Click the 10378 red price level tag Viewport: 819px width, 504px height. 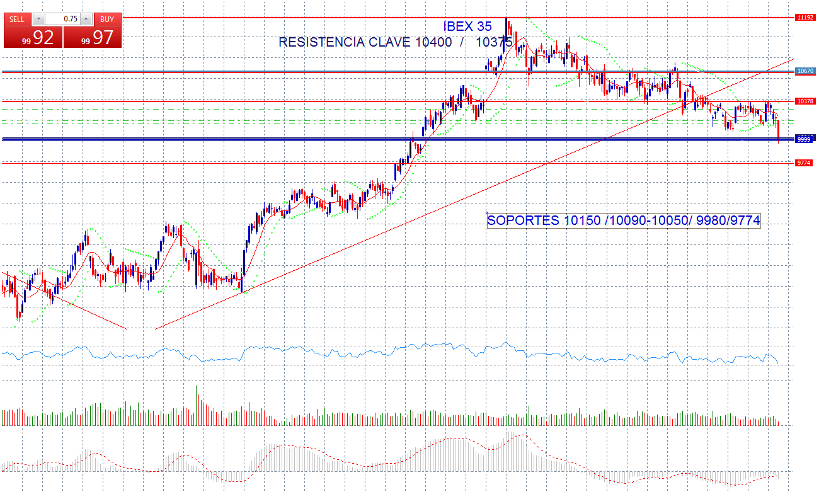[805, 101]
